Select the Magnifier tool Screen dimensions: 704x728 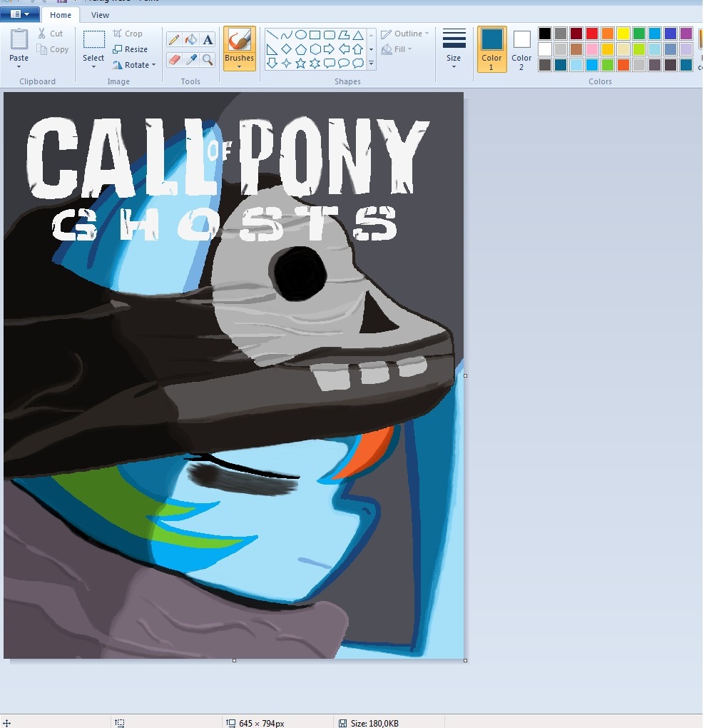208,60
